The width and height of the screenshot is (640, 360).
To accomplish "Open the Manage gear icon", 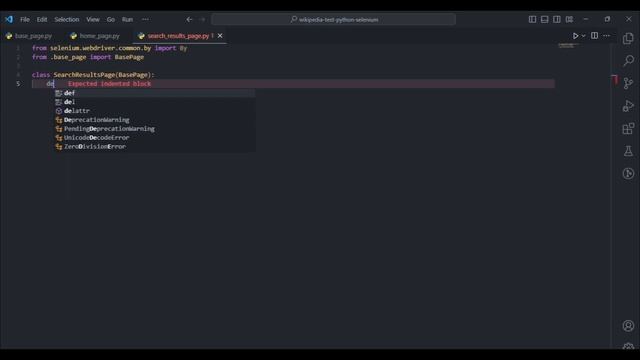I will point(628,346).
